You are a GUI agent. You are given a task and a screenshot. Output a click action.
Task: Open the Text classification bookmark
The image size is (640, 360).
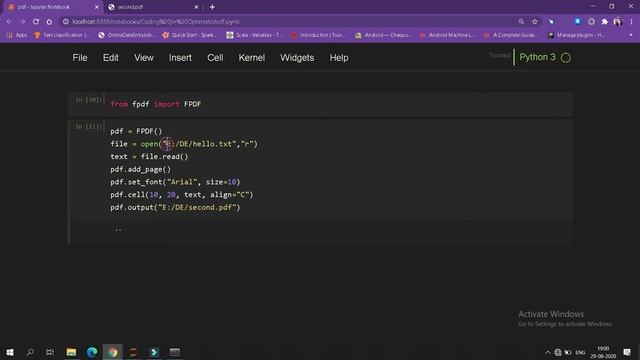coord(61,35)
